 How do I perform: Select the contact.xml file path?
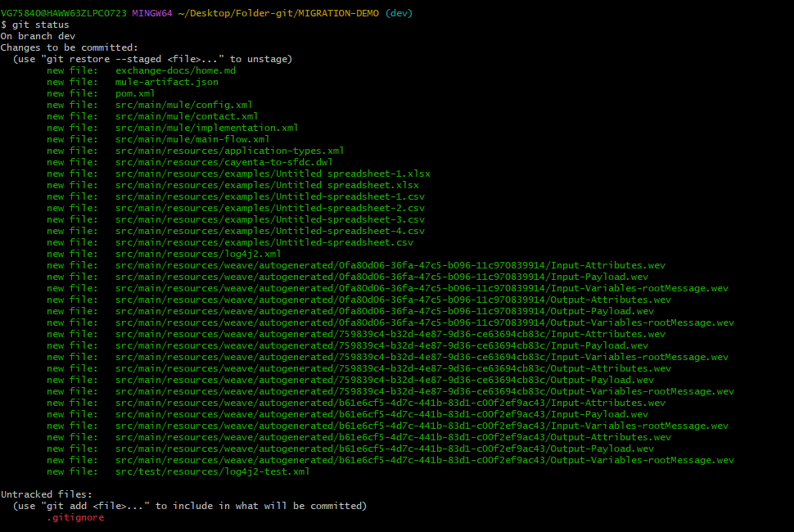coord(185,115)
